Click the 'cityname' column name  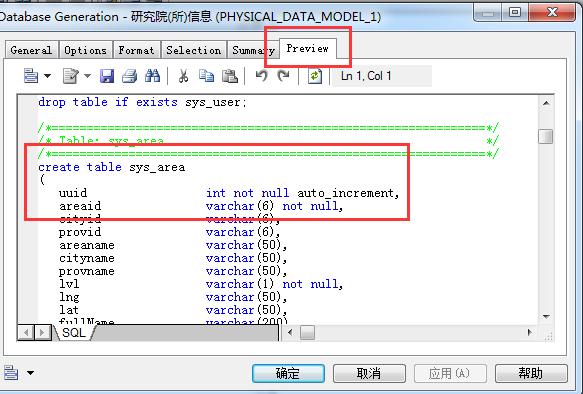(x=87, y=258)
